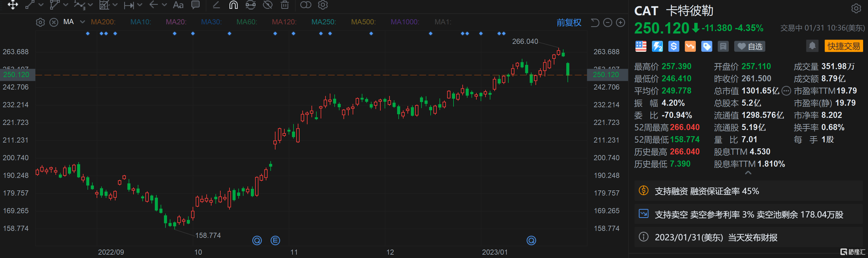Image resolution: width=868 pixels, height=258 pixels.
Task: Click the MA30 legend label
Action: 211,22
